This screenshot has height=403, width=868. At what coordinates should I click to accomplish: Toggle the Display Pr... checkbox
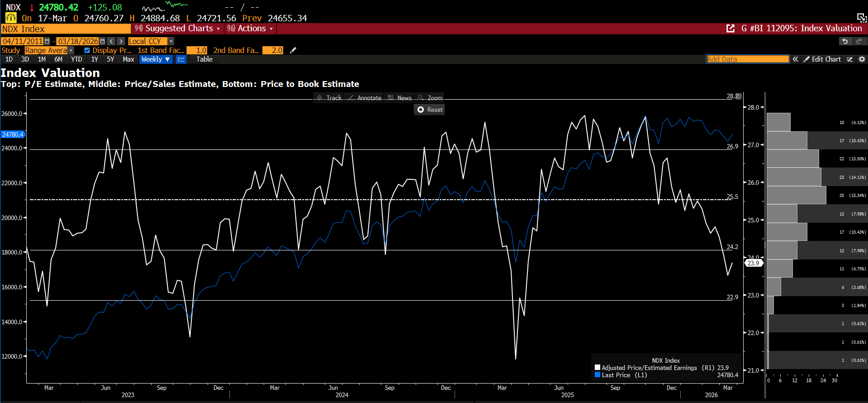[x=87, y=50]
